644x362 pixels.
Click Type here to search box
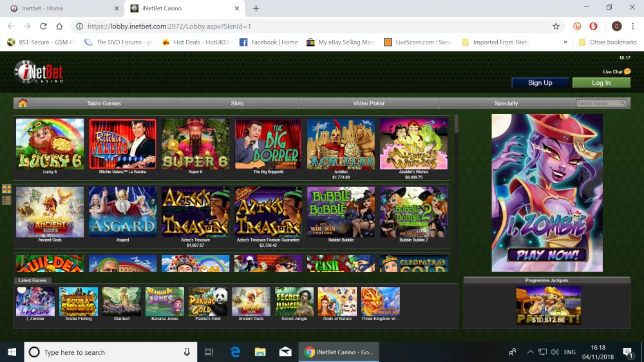pos(111,352)
